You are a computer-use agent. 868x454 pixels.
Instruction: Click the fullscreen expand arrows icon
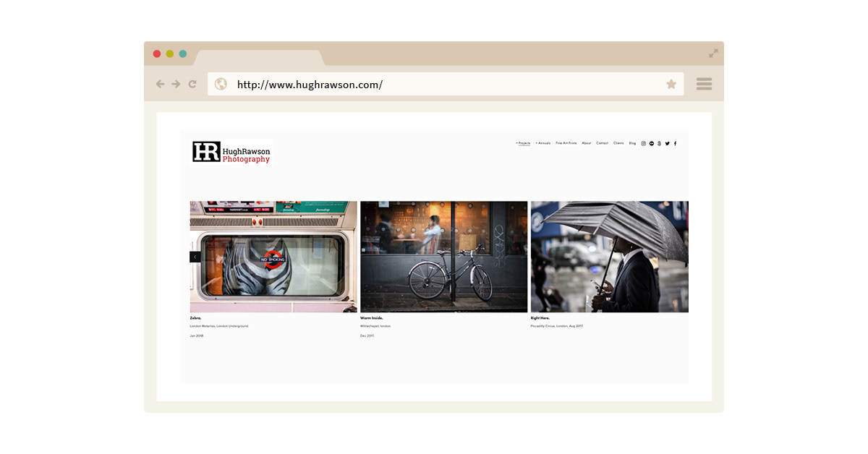point(713,53)
